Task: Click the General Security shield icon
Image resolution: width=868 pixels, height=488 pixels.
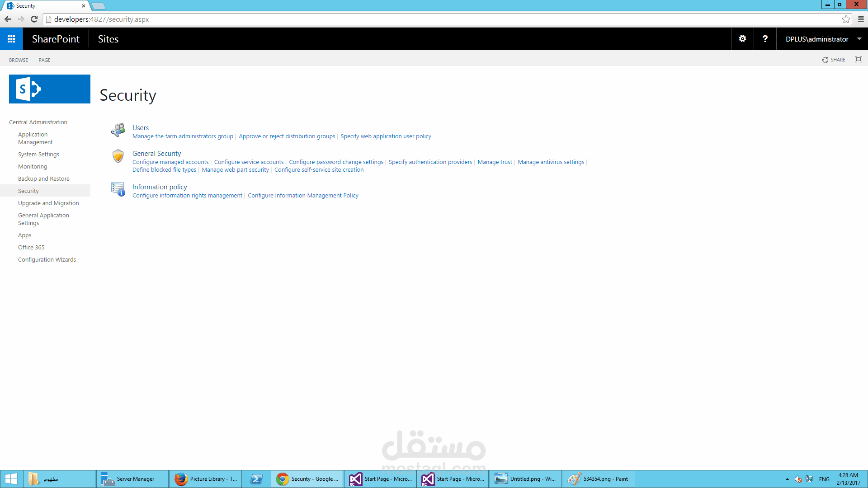Action: pyautogui.click(x=118, y=156)
